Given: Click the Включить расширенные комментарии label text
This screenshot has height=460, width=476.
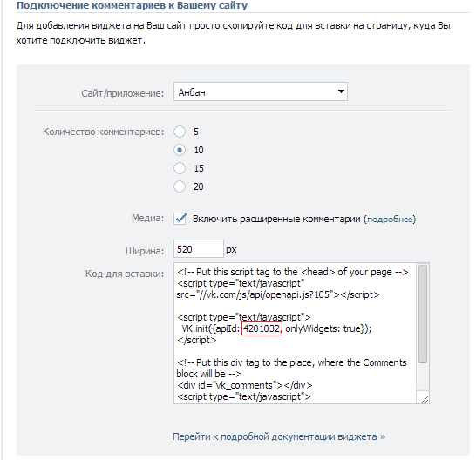Looking at the screenshot, I should pyautogui.click(x=276, y=219).
